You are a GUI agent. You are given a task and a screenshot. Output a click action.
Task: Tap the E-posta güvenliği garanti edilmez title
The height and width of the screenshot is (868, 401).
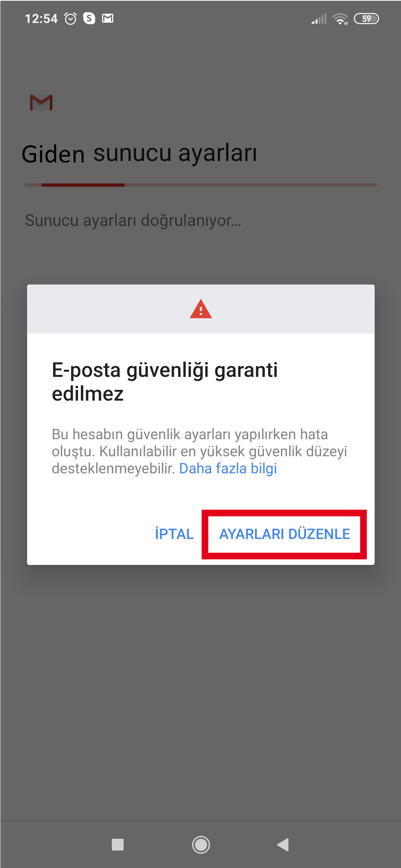coord(165,382)
